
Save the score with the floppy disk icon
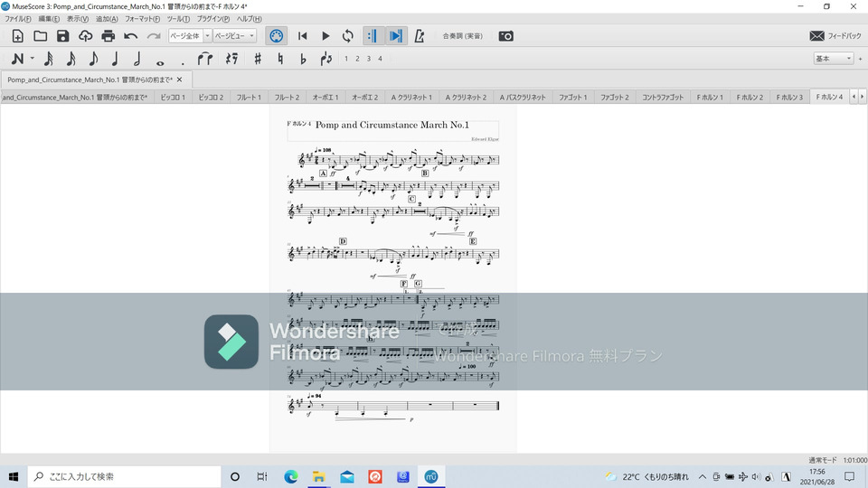(63, 36)
